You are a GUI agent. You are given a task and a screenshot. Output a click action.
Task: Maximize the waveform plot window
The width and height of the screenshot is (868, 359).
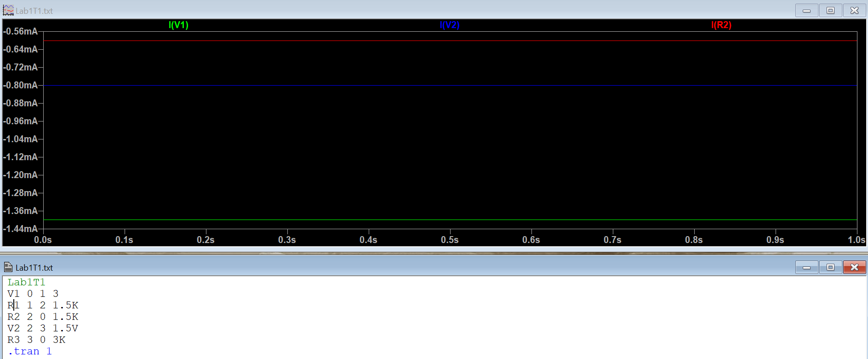830,10
